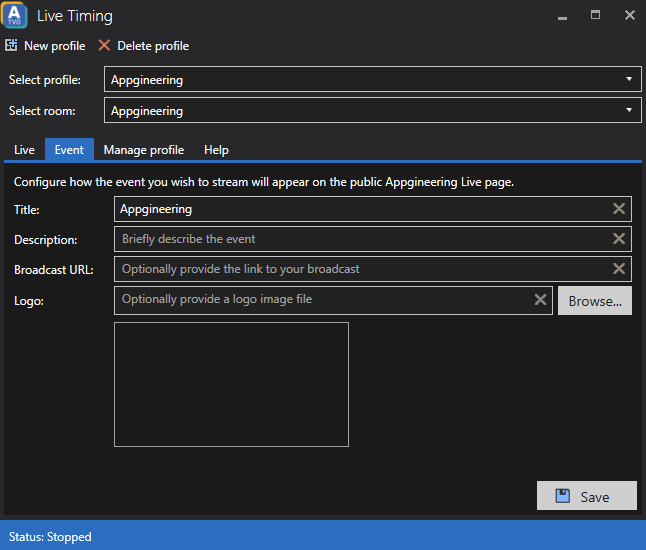The width and height of the screenshot is (646, 550).
Task: Click the Delete profile button
Action: (x=144, y=46)
